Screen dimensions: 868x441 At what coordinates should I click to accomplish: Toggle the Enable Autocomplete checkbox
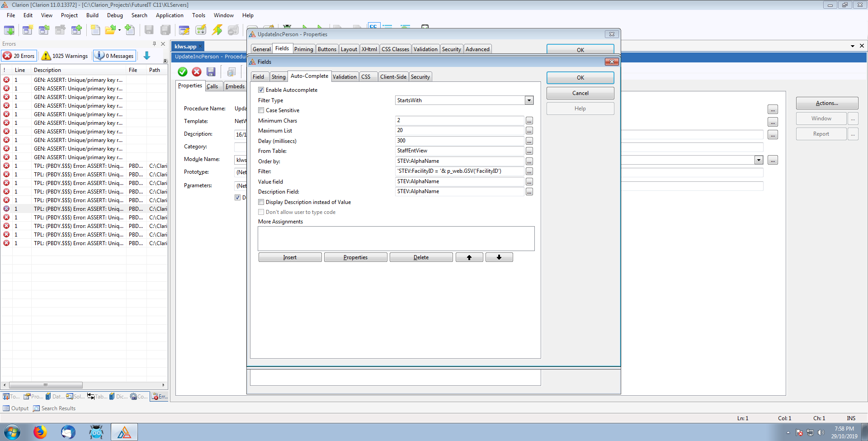(261, 90)
